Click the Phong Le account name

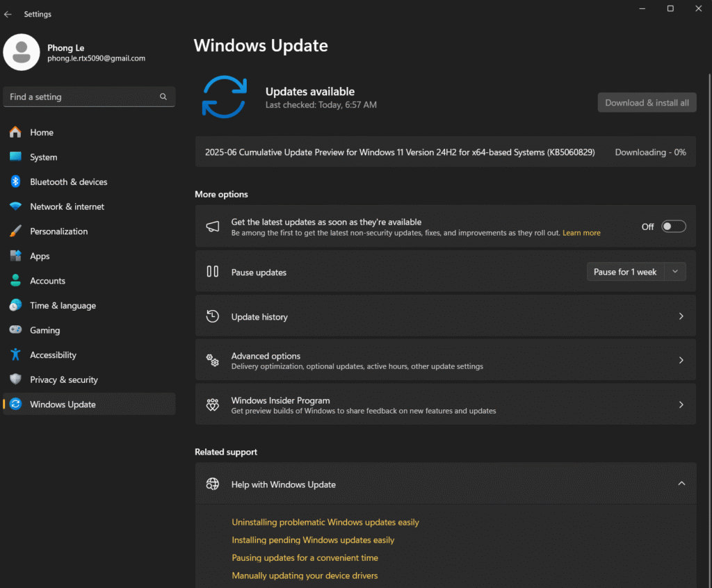(x=66, y=48)
